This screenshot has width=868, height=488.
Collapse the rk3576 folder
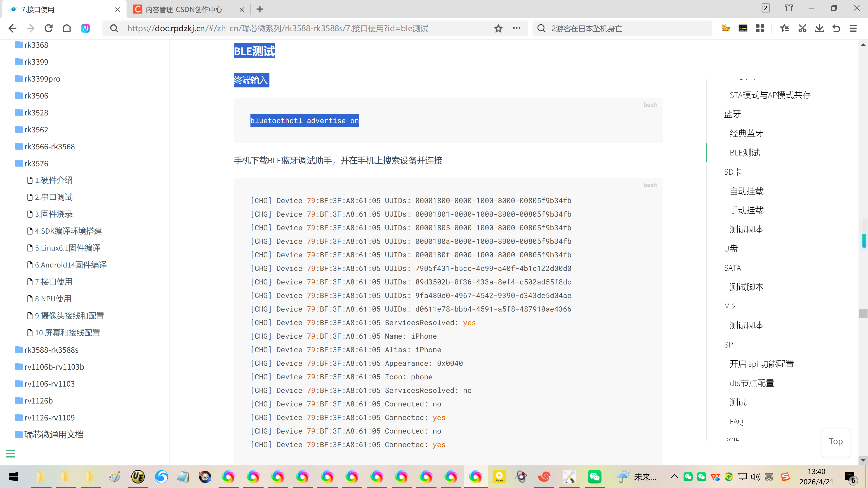point(32,163)
